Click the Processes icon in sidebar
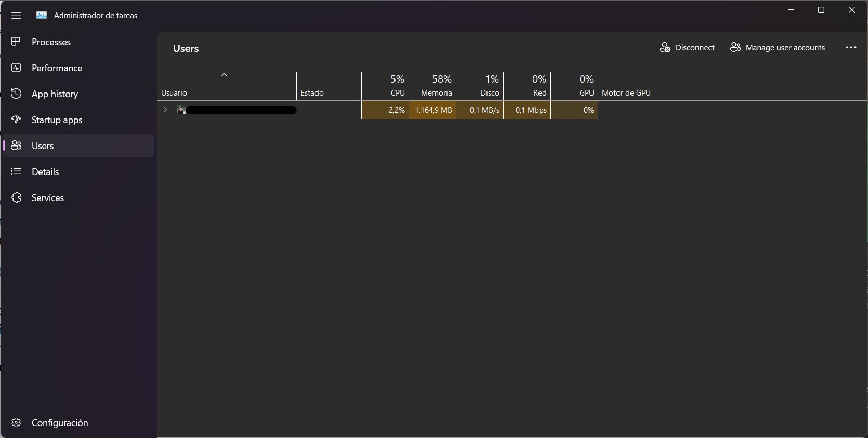The image size is (868, 438). coord(16,42)
